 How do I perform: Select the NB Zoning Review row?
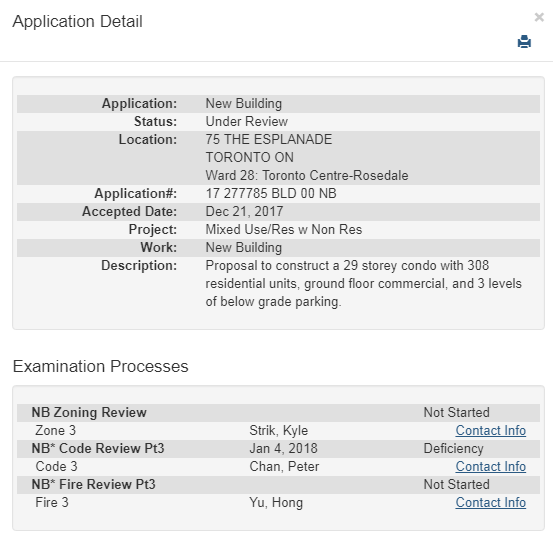[x=278, y=413]
